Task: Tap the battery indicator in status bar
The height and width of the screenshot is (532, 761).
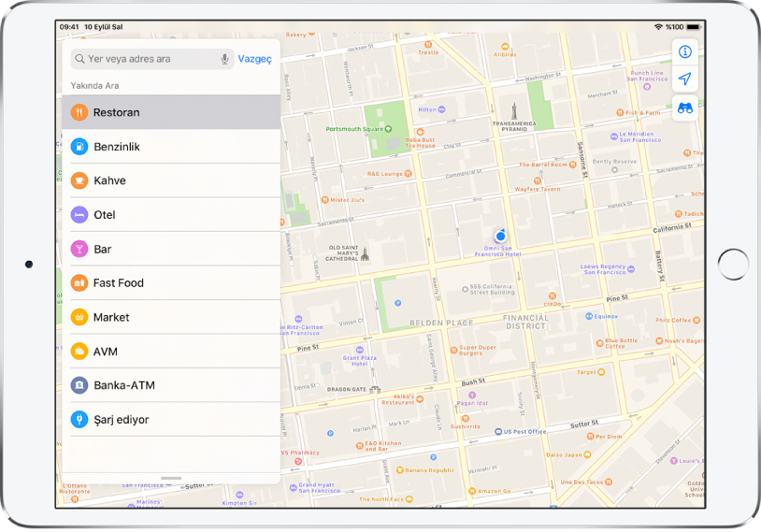Action: (x=694, y=27)
